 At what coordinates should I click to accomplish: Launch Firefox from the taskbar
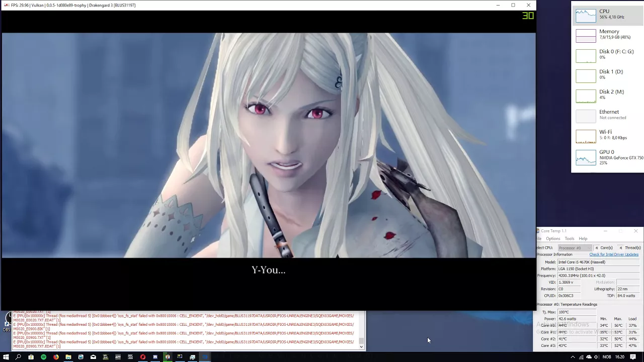tap(56, 357)
